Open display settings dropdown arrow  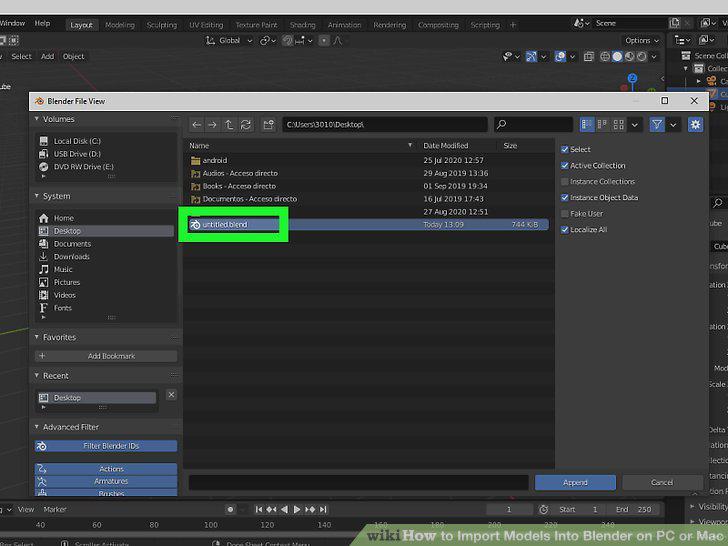pos(635,124)
